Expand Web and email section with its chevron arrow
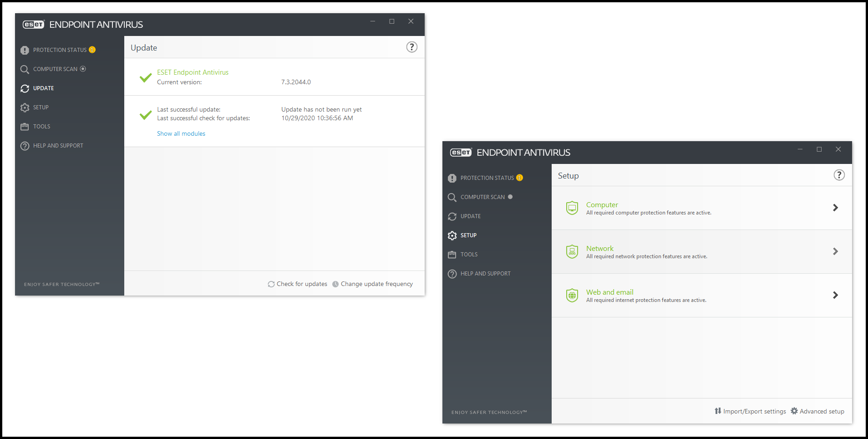 click(x=835, y=295)
